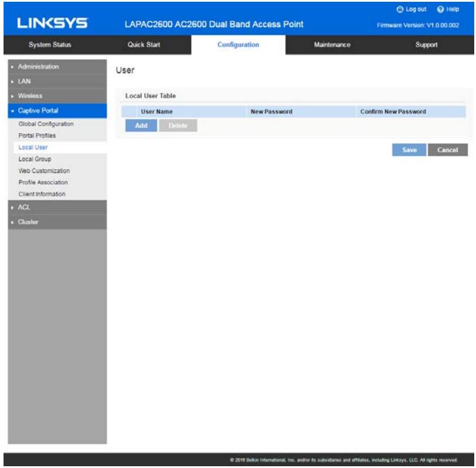The image size is (476, 468).
Task: Click the copyright footer text
Action: 344,460
